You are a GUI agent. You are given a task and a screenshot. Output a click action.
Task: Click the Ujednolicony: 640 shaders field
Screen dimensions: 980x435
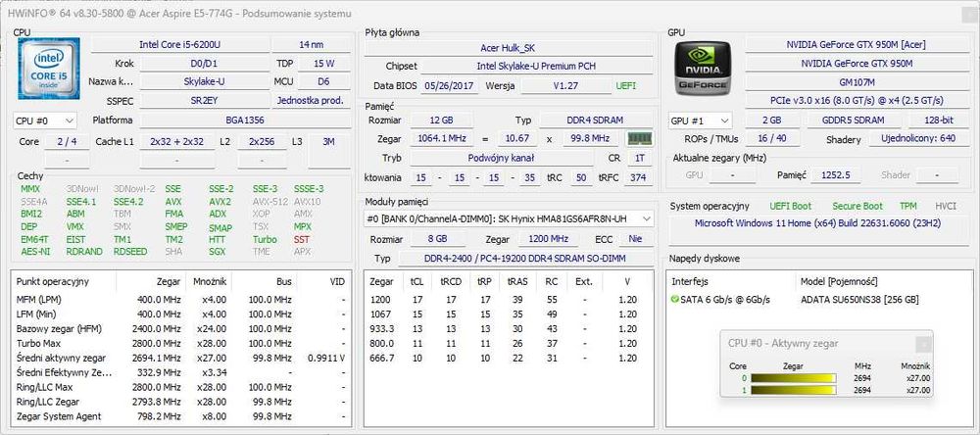[918, 139]
